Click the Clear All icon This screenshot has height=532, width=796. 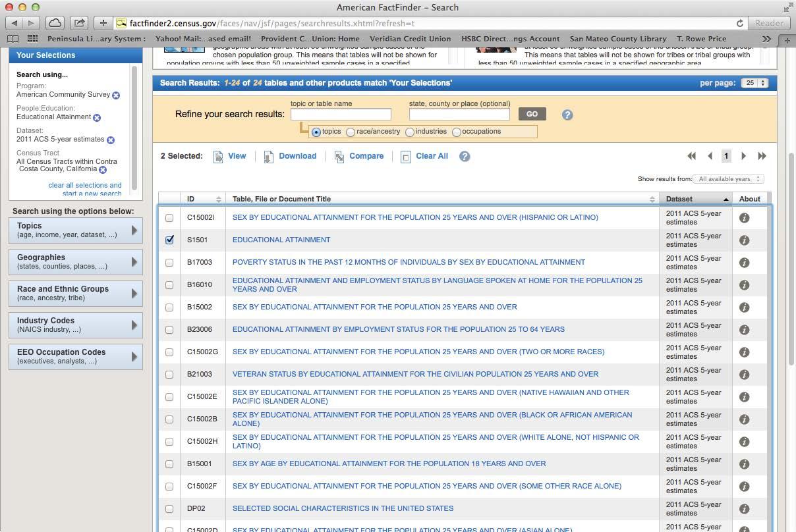[x=406, y=157]
